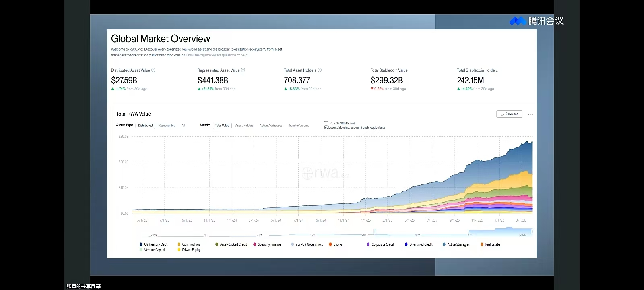The width and height of the screenshot is (644, 290).
Task: Toggle Private Equity legend color dot
Action: (179, 250)
